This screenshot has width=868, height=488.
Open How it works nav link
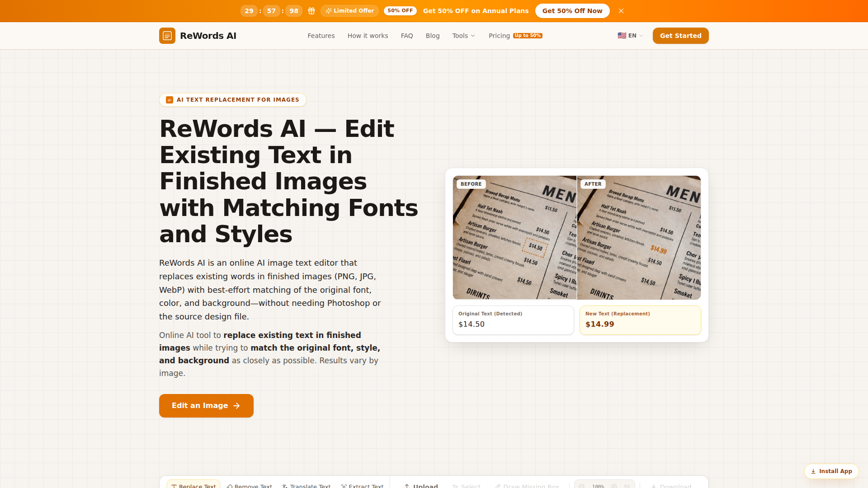[368, 36]
